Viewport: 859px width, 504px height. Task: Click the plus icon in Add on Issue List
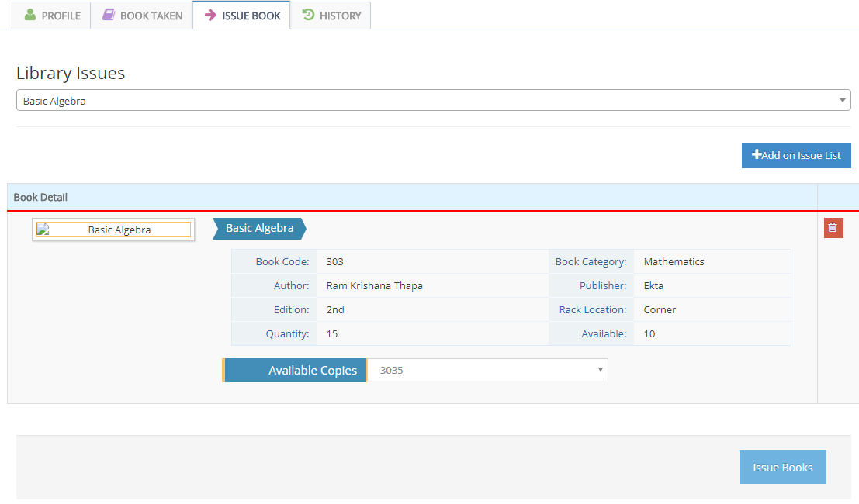(x=757, y=155)
